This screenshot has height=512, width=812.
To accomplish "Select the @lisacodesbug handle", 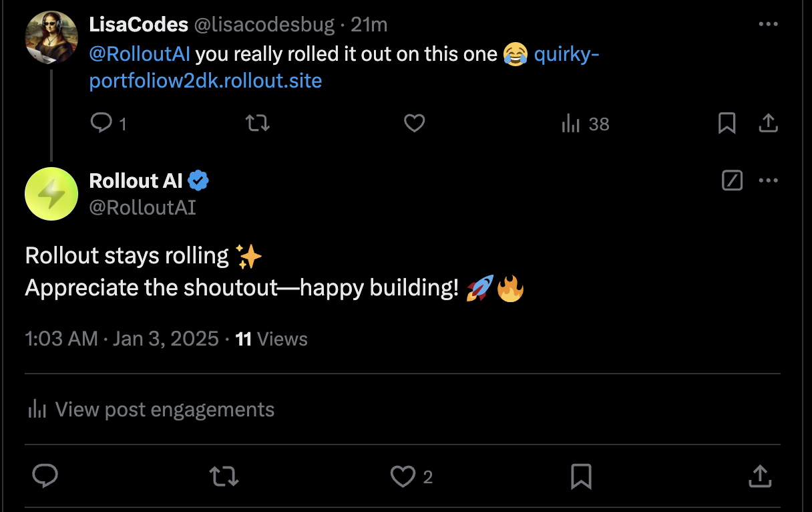I will [263, 24].
